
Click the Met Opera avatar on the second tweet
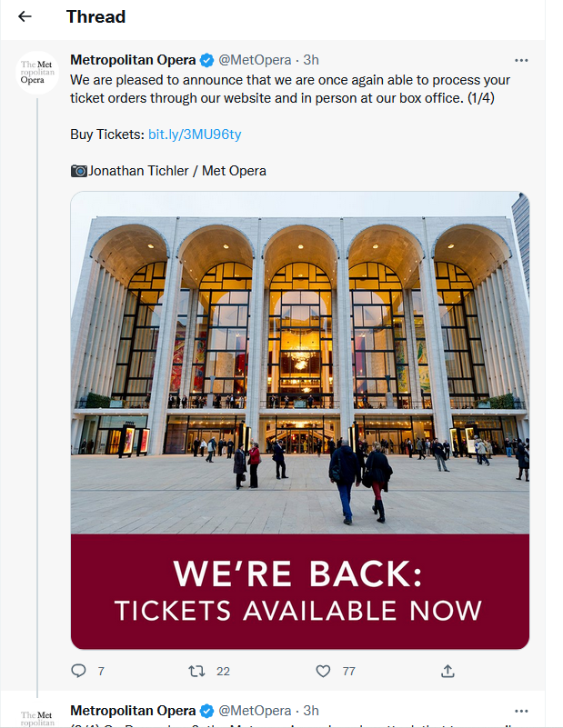coord(37,718)
